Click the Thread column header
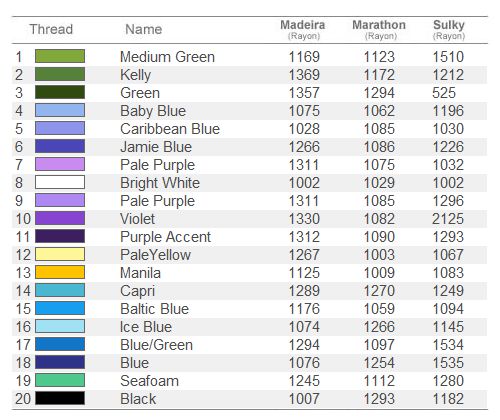The width and height of the screenshot is (500, 420). point(51,29)
